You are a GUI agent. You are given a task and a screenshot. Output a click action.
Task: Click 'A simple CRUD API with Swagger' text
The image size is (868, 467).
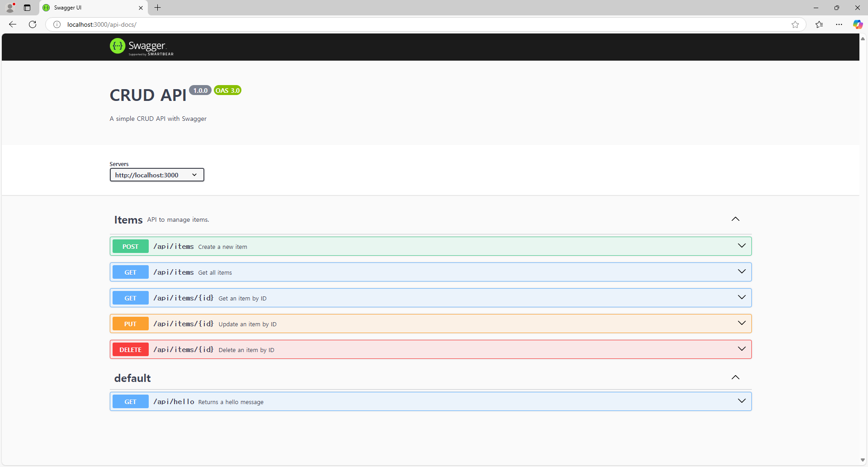[158, 119]
